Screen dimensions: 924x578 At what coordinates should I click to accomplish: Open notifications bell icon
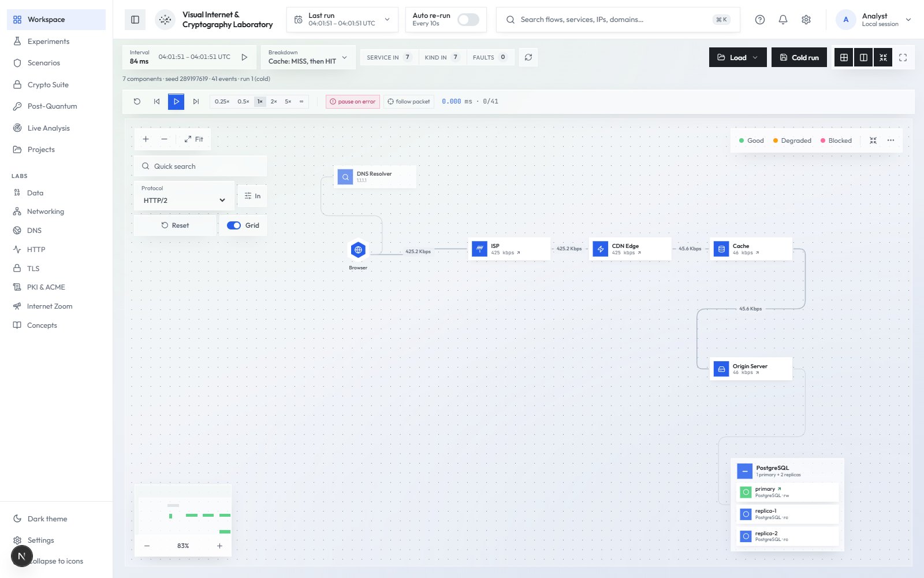point(783,20)
